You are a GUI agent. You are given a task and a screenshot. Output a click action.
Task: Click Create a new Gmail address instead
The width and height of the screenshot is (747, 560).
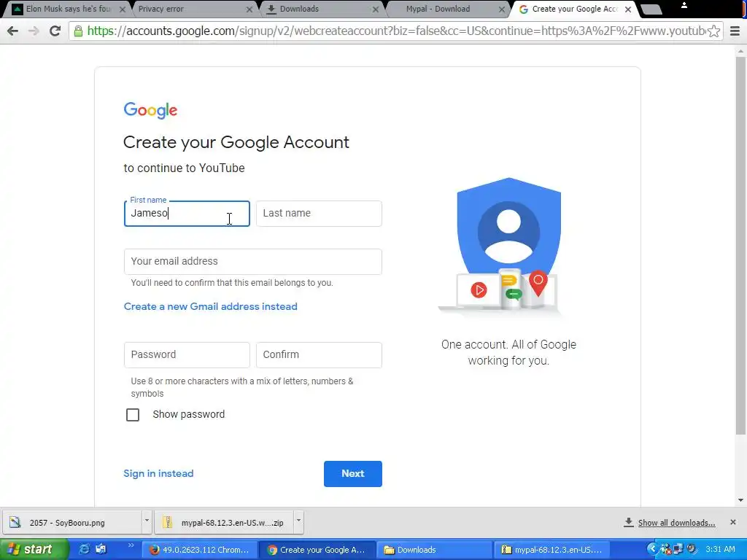(x=211, y=306)
